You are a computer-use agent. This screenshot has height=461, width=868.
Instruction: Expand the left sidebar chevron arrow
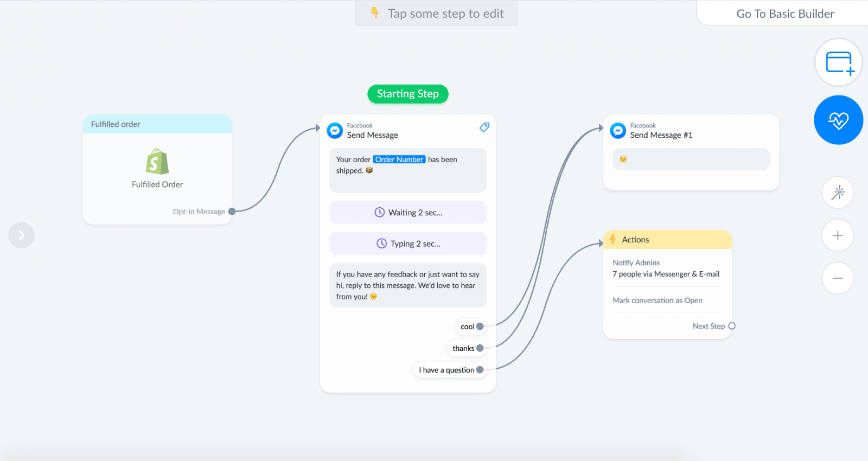click(22, 235)
